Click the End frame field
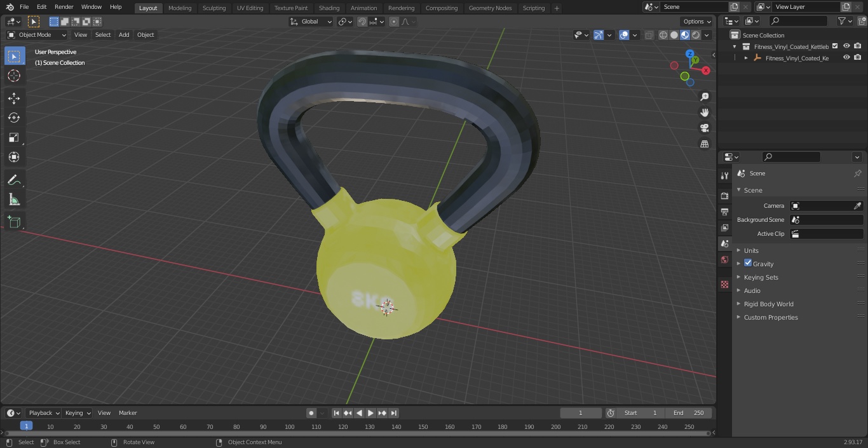Screen dimensions: 868x448 [x=689, y=413]
